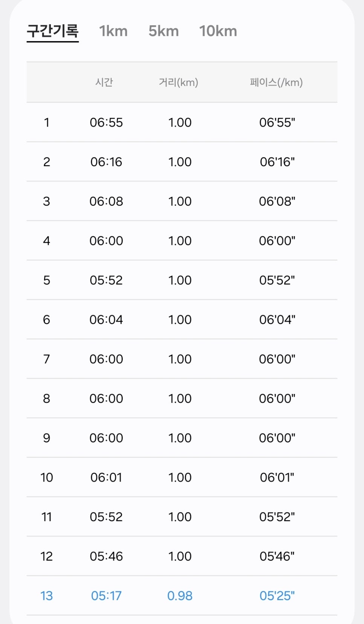364x624 pixels.
Task: Select split row 10 time 06:01
Action: click(106, 477)
